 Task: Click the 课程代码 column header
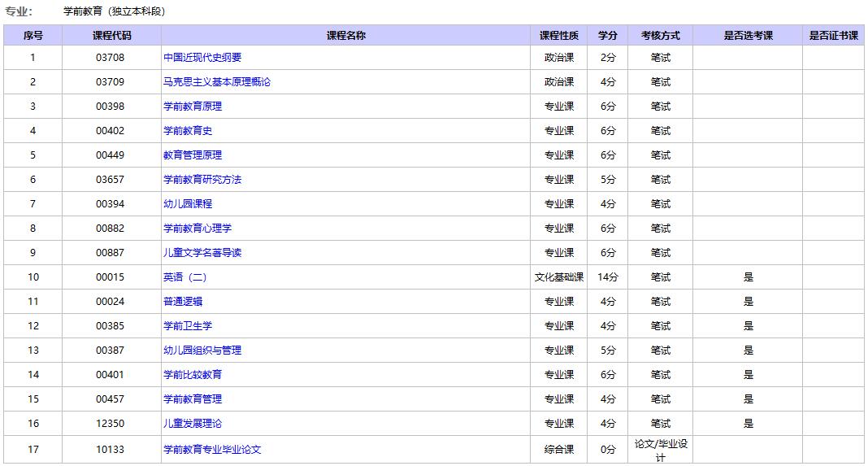pyautogui.click(x=111, y=36)
